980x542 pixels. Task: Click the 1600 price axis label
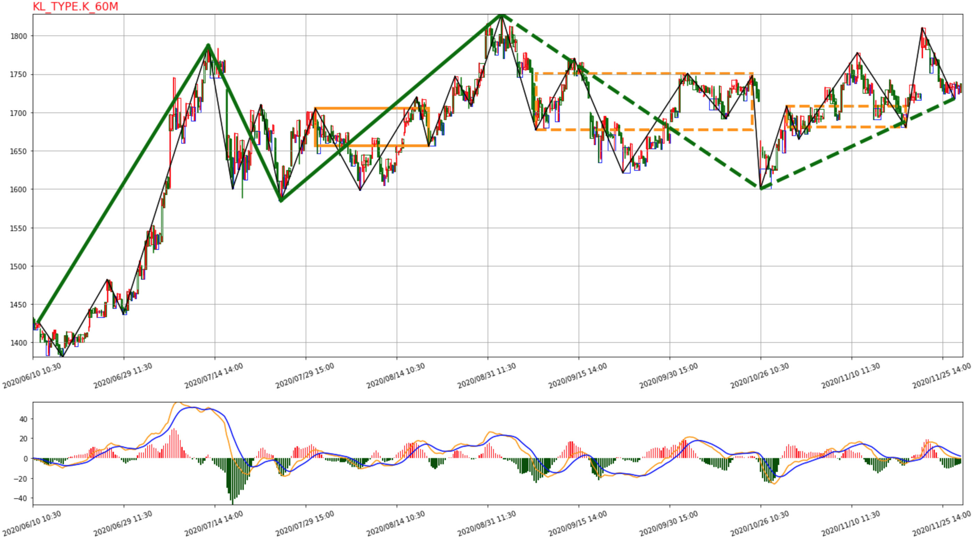(19, 190)
